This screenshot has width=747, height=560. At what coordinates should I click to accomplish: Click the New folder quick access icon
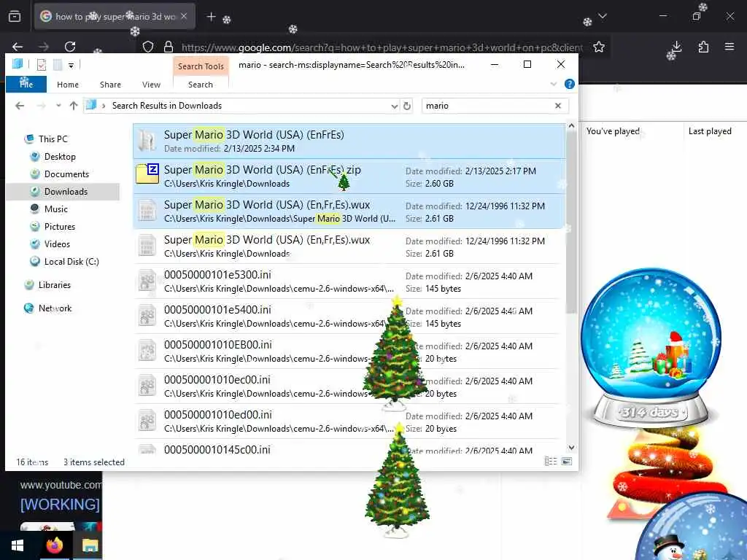click(x=58, y=64)
